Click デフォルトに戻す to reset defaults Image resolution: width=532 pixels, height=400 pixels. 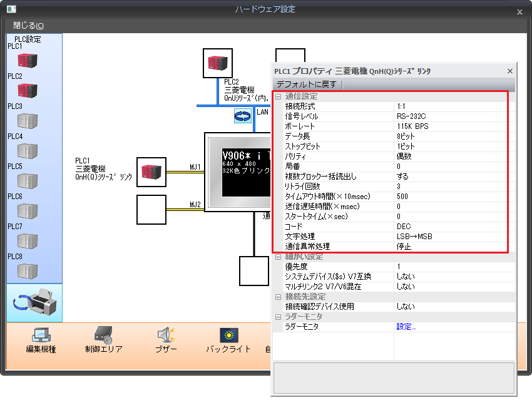pos(307,85)
